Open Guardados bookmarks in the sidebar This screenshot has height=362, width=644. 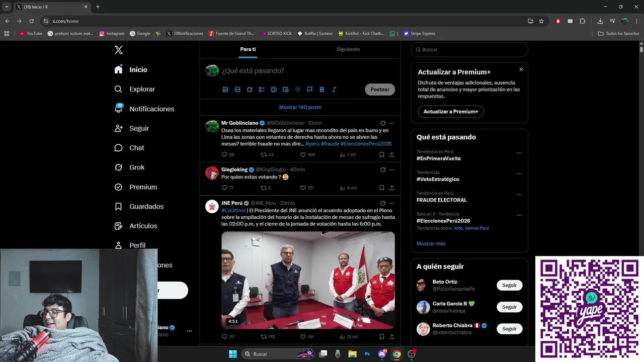[139, 206]
